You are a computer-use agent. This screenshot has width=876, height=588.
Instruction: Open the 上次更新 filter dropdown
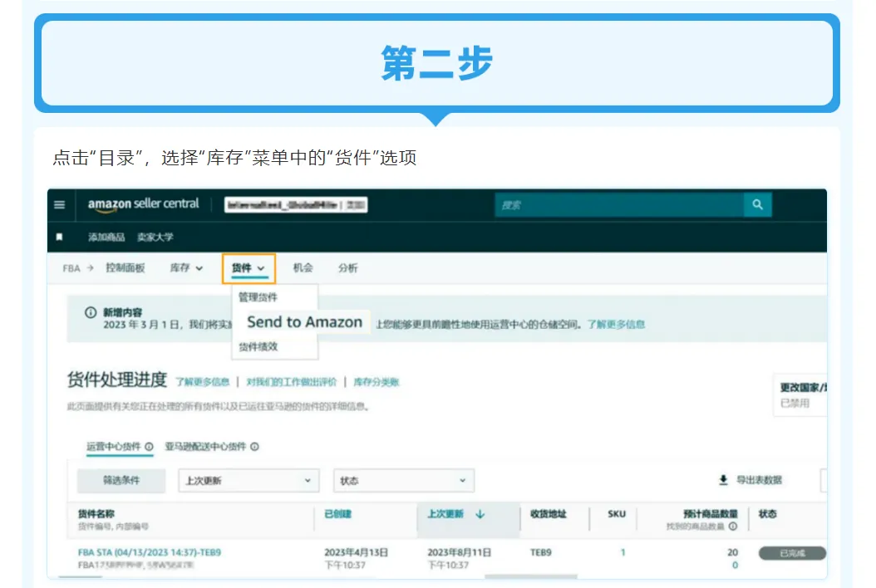(x=249, y=480)
